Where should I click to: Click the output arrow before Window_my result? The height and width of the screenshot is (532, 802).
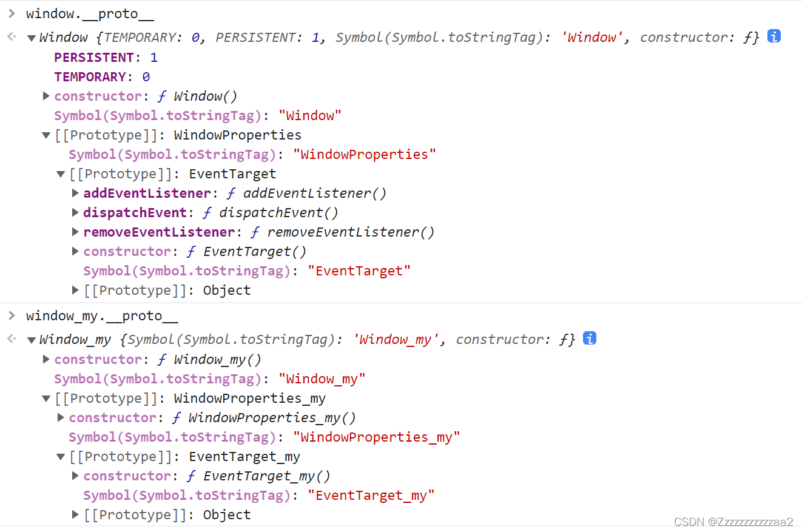click(12, 339)
